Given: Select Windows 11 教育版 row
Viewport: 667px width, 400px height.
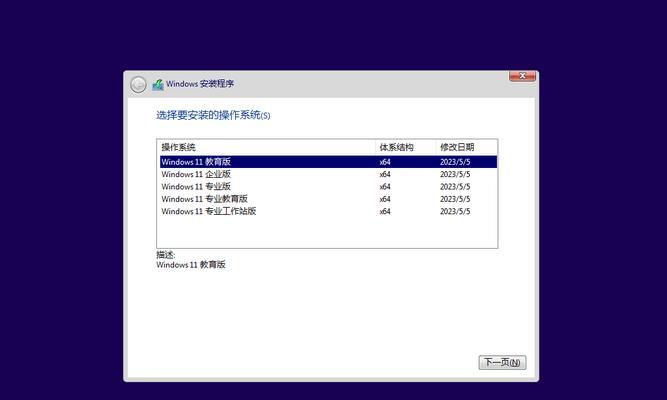Looking at the screenshot, I should pyautogui.click(x=328, y=162).
